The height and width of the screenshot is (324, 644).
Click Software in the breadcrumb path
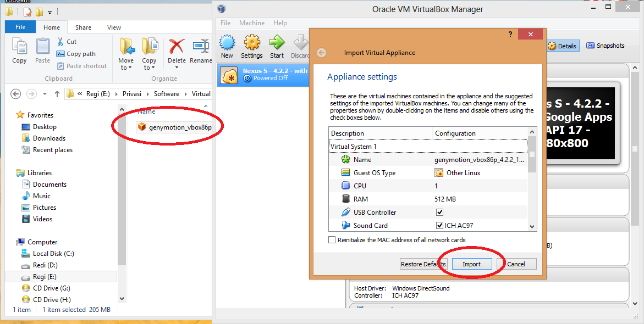coord(166,94)
